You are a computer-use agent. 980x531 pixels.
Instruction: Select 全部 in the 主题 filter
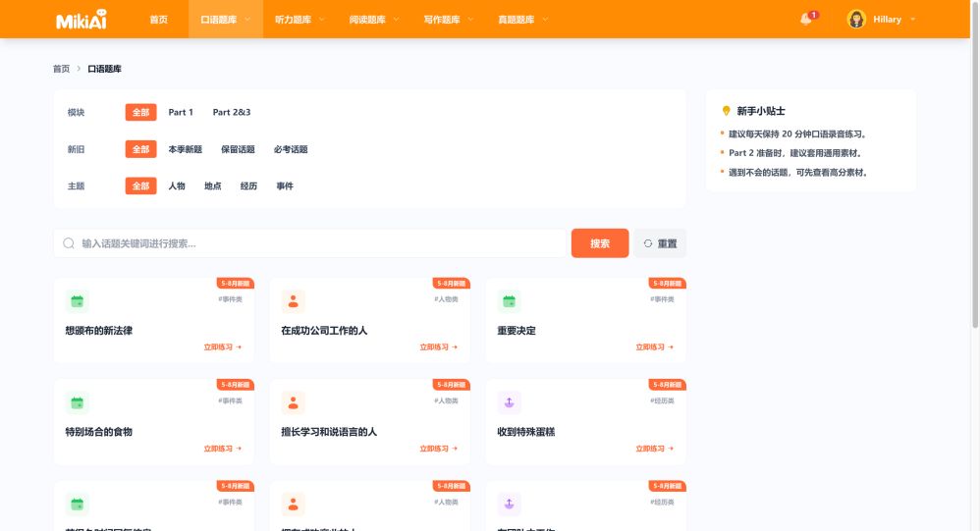coord(140,186)
